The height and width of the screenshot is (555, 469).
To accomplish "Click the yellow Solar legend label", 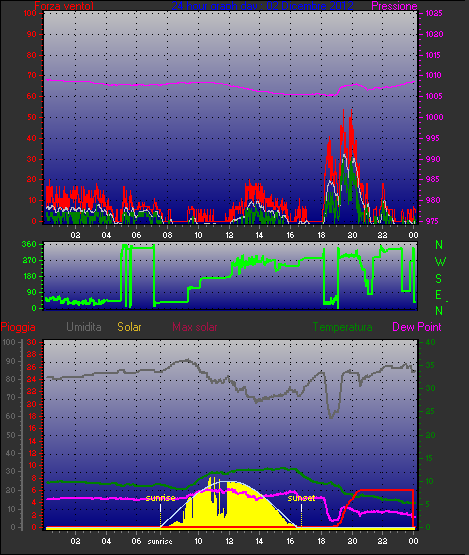I will pos(129,327).
